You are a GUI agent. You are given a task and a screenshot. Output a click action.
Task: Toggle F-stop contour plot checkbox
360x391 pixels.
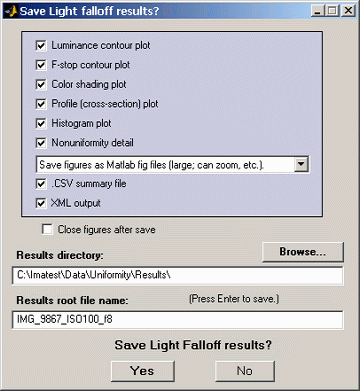tap(41, 65)
